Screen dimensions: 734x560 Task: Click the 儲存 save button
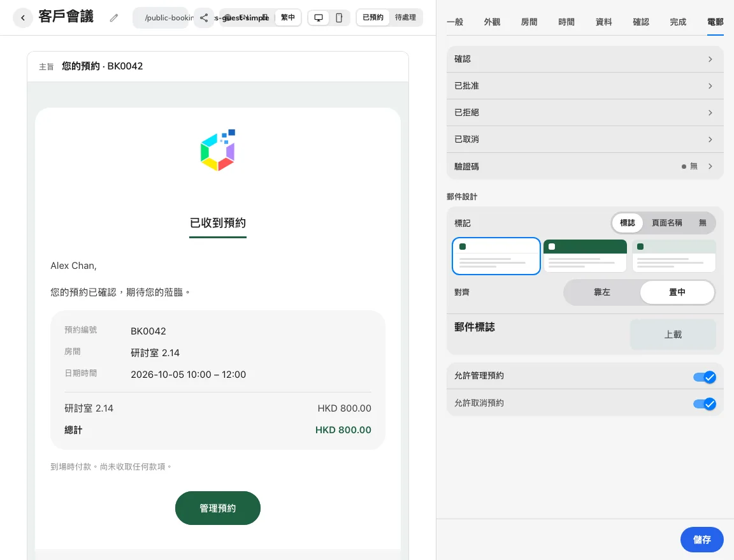702,540
